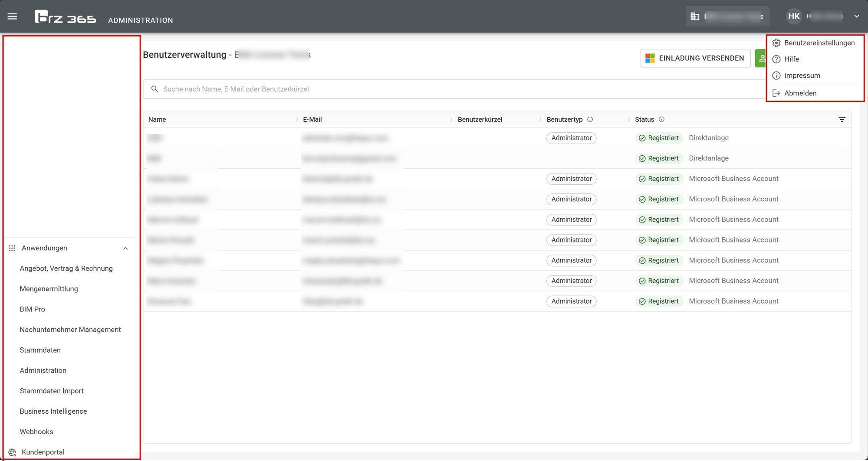Click the third row's Administrator badge
Screen dimensions: 868x461
[571, 179]
